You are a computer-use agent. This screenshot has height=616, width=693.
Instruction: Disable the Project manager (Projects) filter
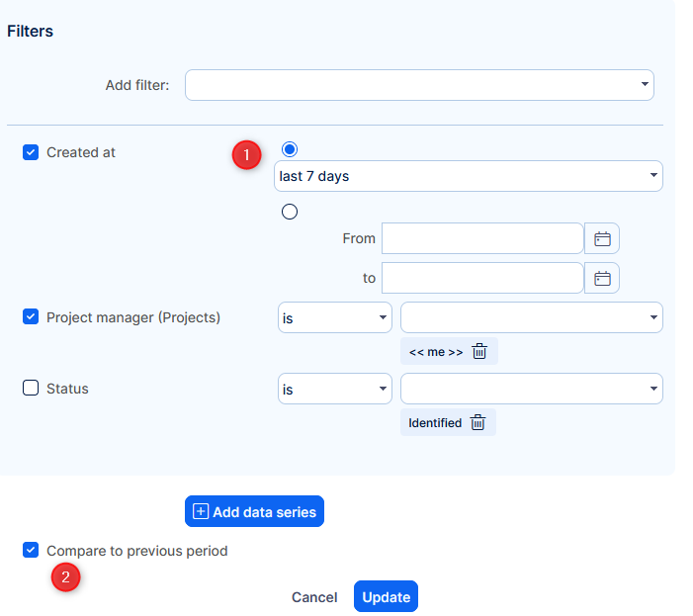coord(31,317)
